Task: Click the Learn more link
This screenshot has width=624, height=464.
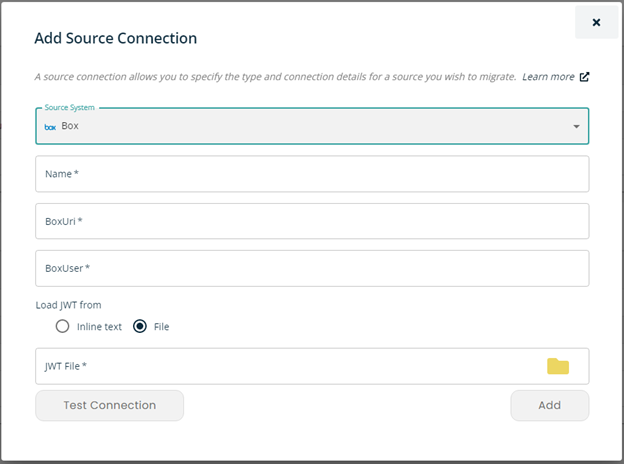Action: [x=548, y=77]
